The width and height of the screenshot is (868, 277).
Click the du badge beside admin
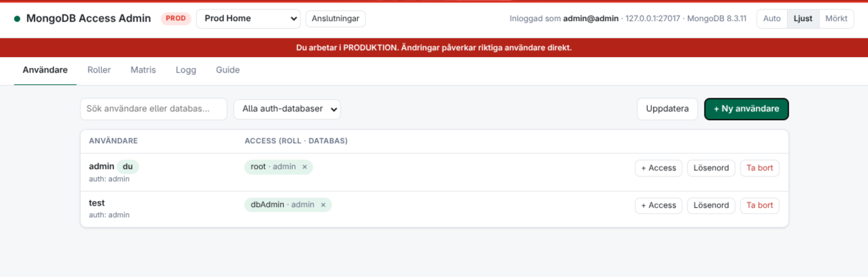(x=128, y=166)
